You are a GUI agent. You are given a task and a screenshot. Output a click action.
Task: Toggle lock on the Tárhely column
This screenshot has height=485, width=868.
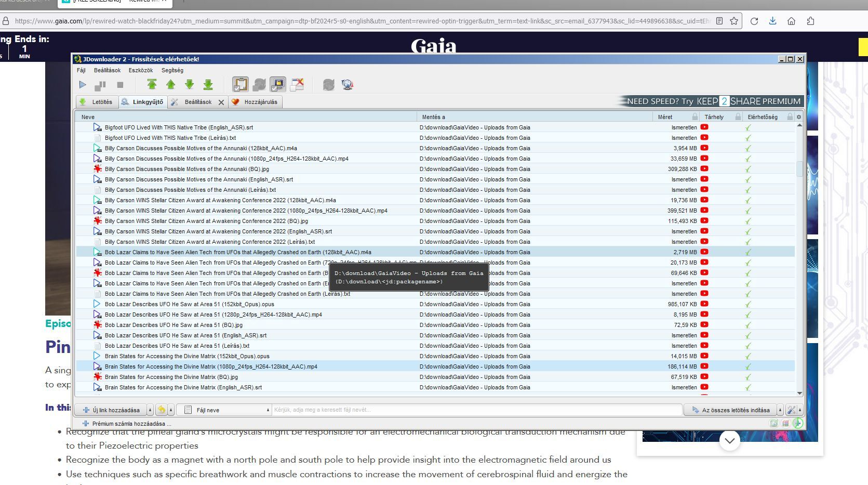[738, 117]
